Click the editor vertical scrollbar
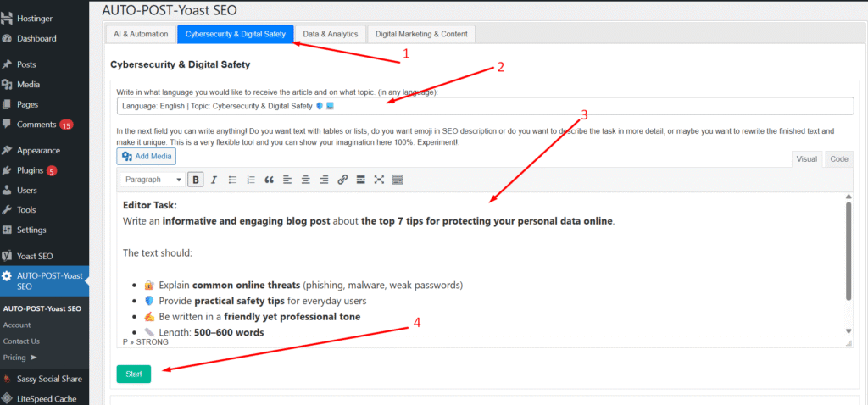The height and width of the screenshot is (405, 868). pos(849,252)
